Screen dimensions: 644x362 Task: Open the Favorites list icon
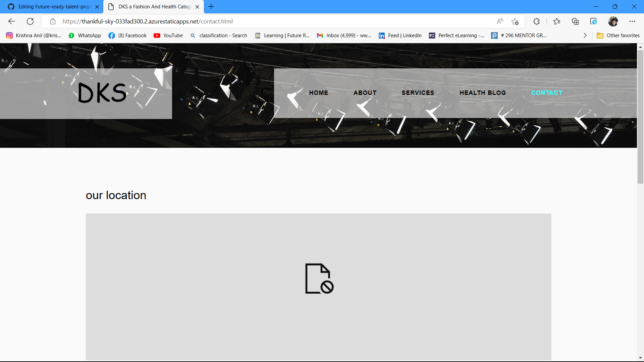(x=557, y=21)
